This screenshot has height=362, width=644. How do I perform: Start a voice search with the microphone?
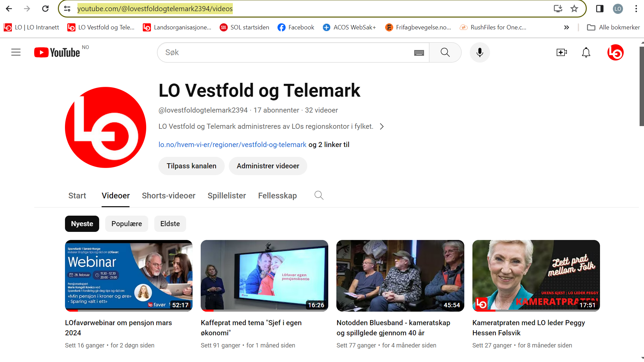click(x=480, y=52)
